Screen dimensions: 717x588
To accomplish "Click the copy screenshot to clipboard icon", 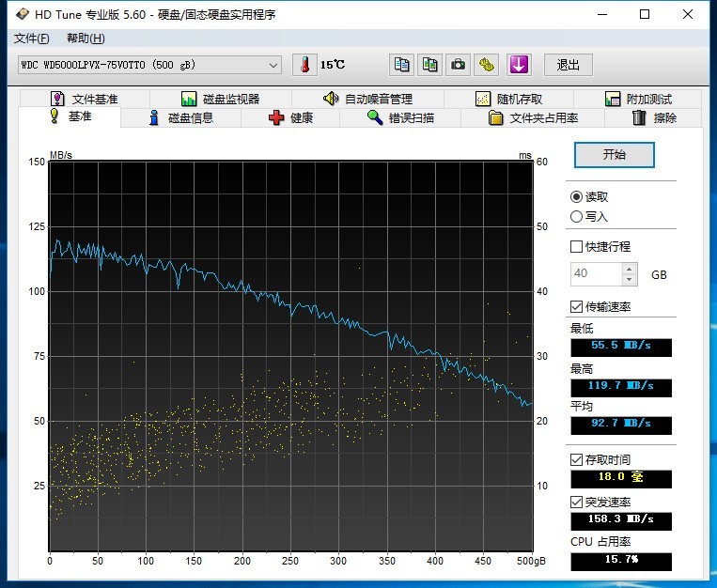I will point(430,65).
